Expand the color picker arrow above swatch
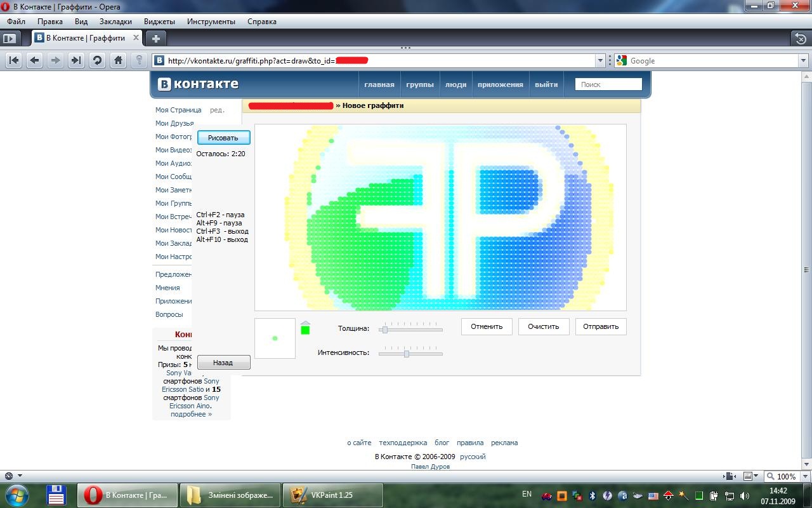The height and width of the screenshot is (508, 812). (x=305, y=323)
